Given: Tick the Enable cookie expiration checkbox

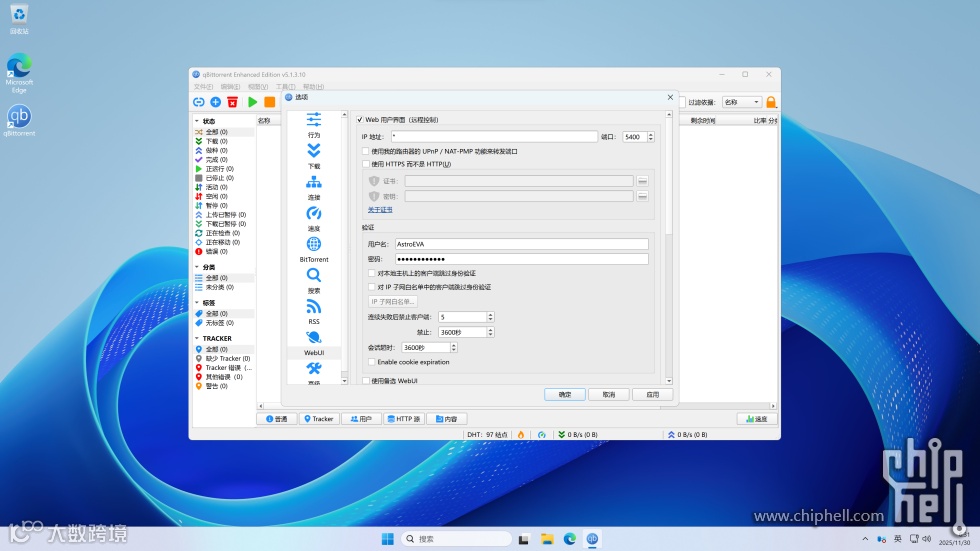Looking at the screenshot, I should tap(372, 362).
